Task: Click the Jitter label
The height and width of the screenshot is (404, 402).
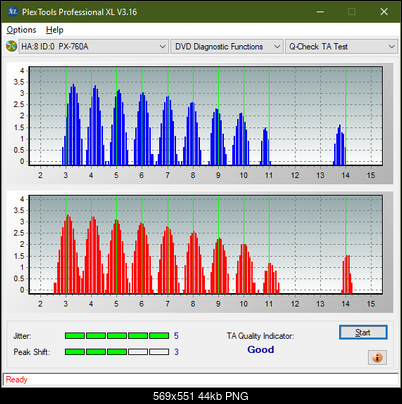Action: [22, 336]
